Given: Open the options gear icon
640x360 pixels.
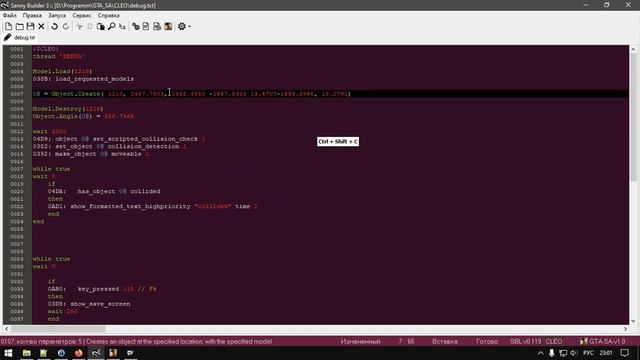Looking at the screenshot, I should coord(182,27).
